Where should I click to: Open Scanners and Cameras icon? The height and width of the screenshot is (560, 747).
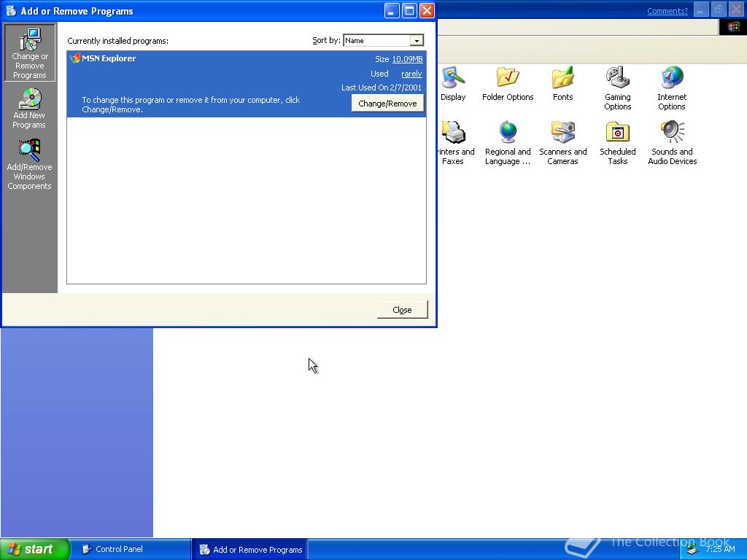[x=562, y=144]
